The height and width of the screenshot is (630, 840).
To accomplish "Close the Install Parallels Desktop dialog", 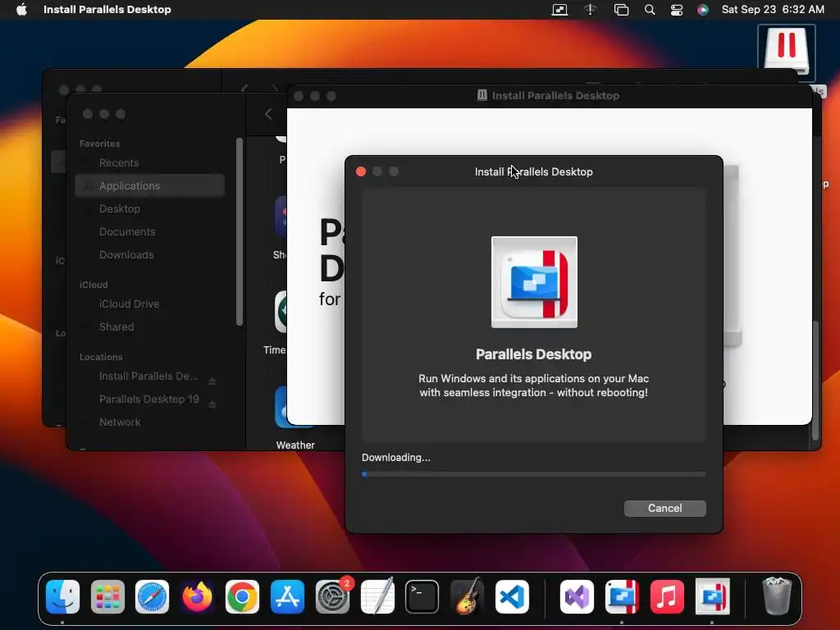I will click(361, 171).
